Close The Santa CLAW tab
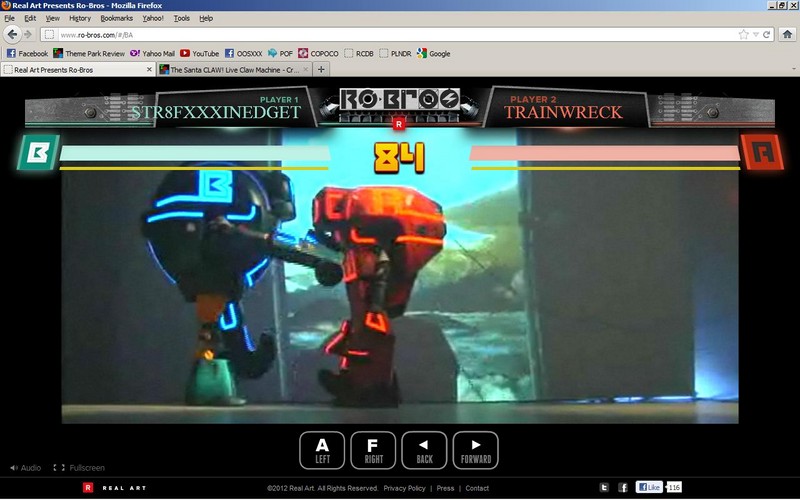The width and height of the screenshot is (800, 500). tap(306, 69)
